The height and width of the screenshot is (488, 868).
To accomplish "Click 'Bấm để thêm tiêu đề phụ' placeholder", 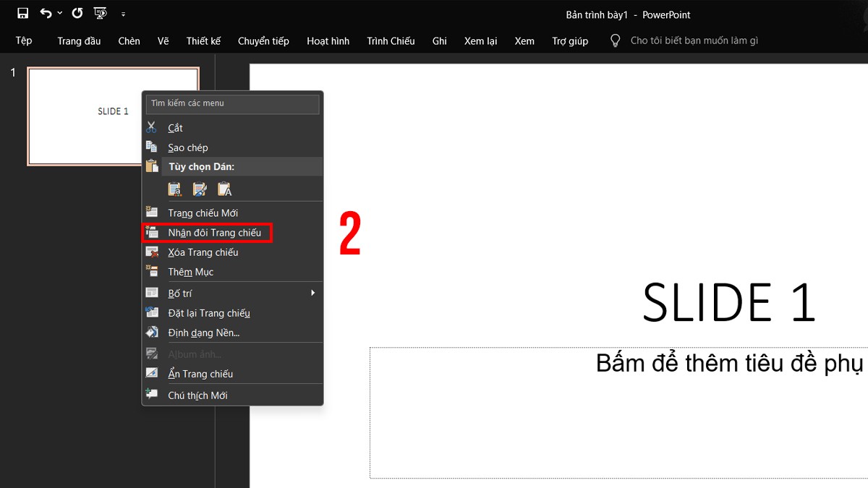I will click(x=729, y=363).
